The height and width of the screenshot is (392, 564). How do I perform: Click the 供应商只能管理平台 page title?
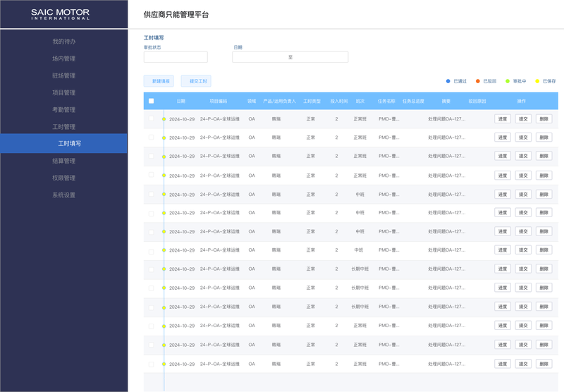[x=176, y=15]
